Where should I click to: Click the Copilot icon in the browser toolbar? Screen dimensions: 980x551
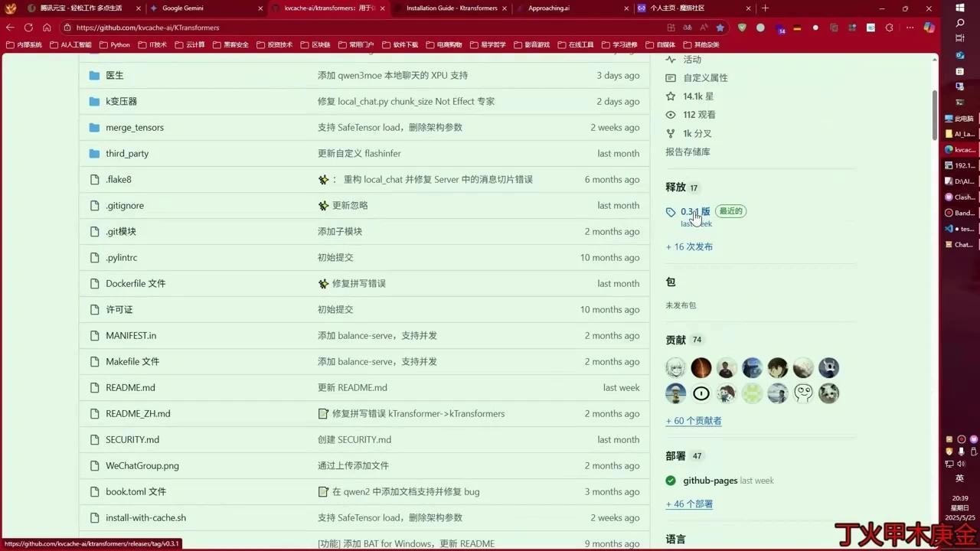[x=929, y=28]
